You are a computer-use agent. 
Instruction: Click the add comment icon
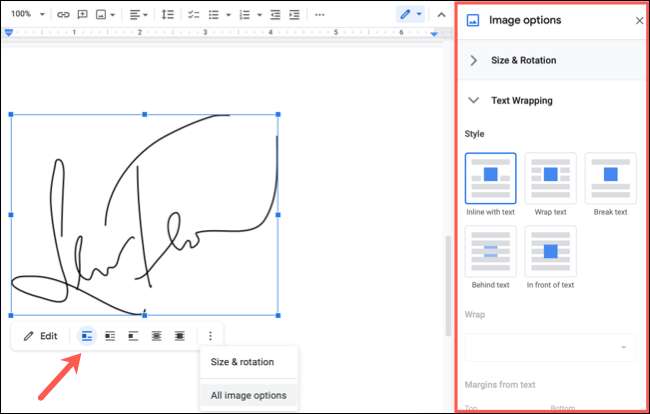click(x=84, y=15)
